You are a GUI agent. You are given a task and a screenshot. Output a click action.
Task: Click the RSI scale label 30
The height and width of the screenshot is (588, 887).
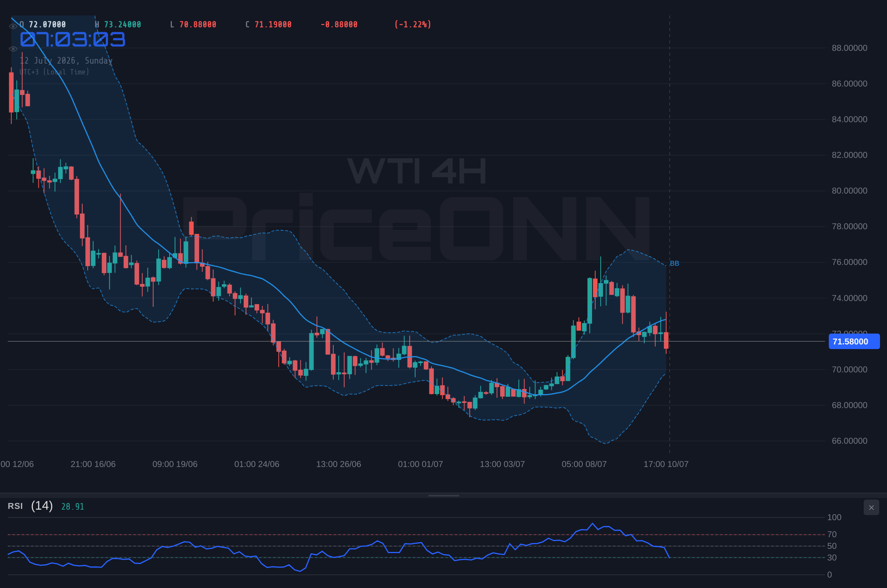coord(832,558)
